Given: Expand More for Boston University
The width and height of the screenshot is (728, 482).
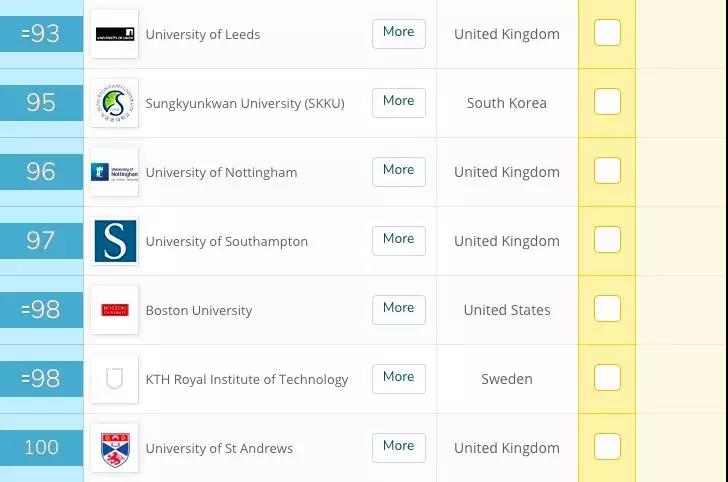Looking at the screenshot, I should (x=399, y=310).
